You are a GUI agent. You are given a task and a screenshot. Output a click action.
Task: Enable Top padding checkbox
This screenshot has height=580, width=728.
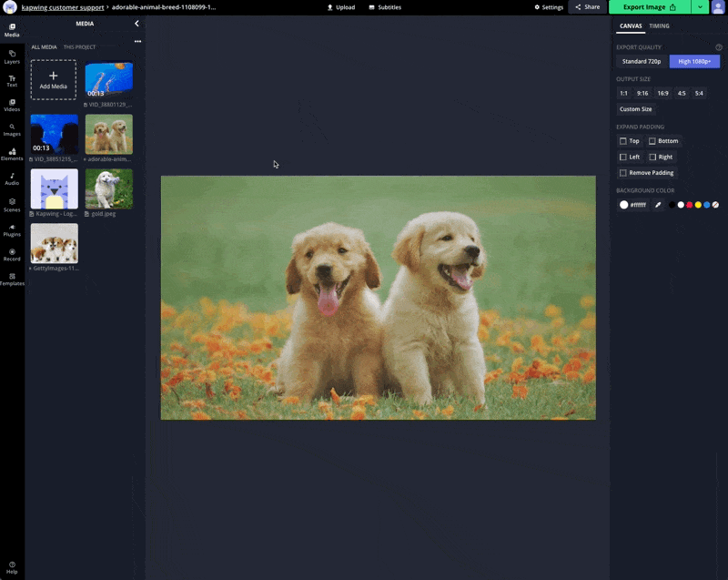point(623,141)
